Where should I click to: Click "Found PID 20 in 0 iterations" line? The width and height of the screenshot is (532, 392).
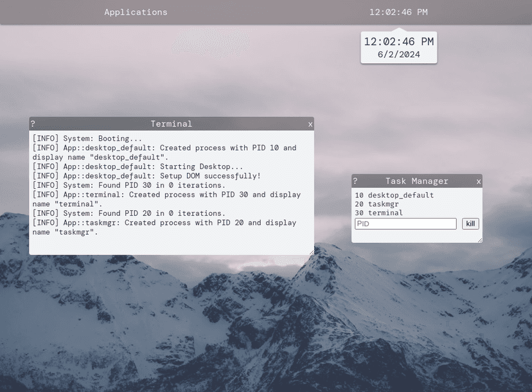129,213
